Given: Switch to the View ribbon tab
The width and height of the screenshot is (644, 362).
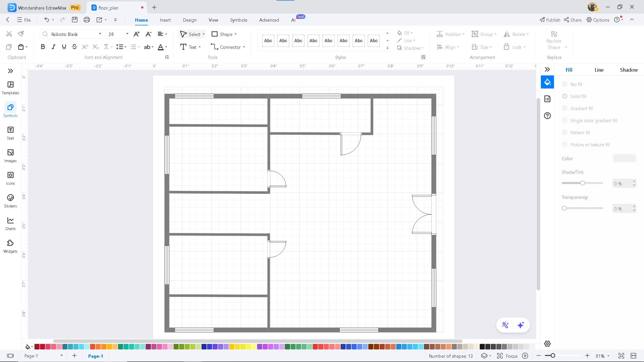Looking at the screenshot, I should point(213,20).
